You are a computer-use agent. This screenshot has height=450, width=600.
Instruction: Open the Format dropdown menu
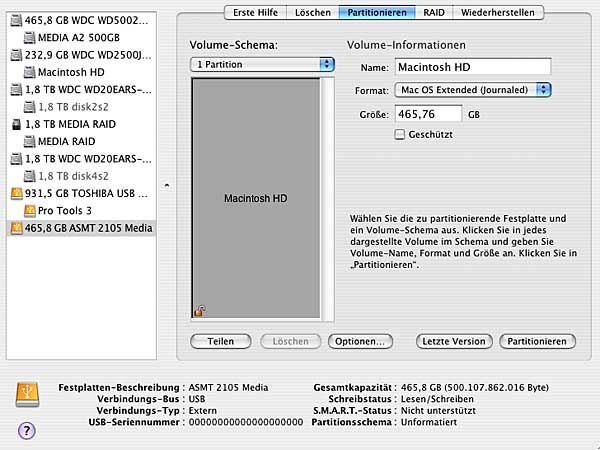pos(473,90)
